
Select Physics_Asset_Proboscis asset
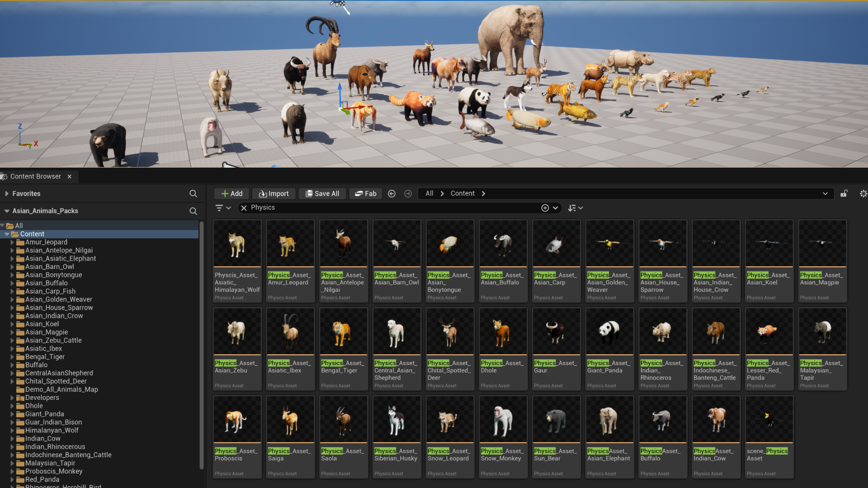click(x=237, y=437)
